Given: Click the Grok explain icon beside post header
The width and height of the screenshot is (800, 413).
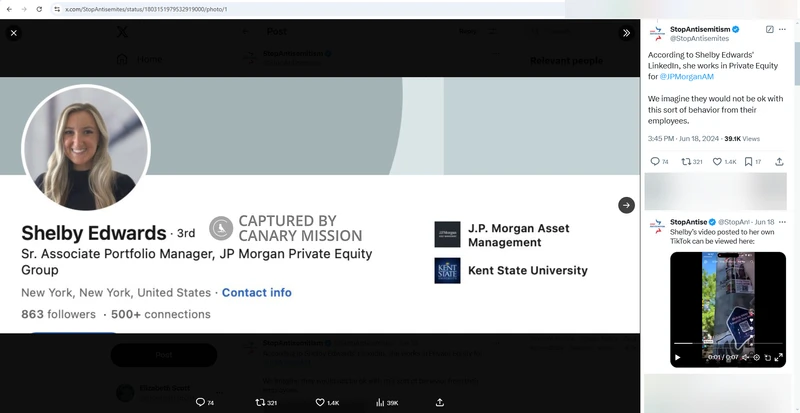Looking at the screenshot, I should tap(769, 30).
